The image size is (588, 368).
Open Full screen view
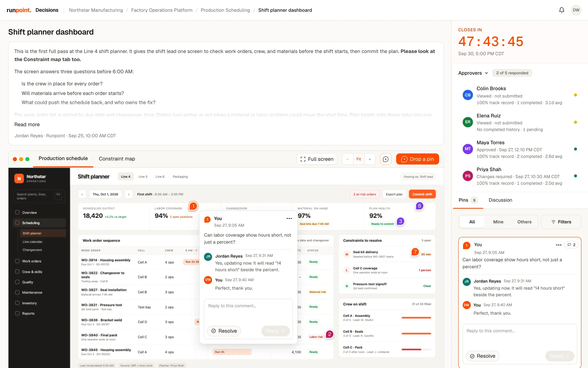(317, 159)
